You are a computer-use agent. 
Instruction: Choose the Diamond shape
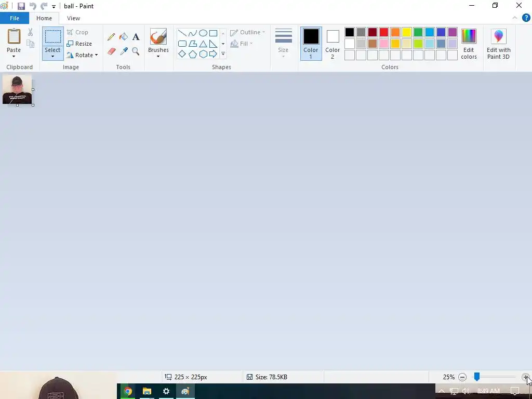[182, 54]
